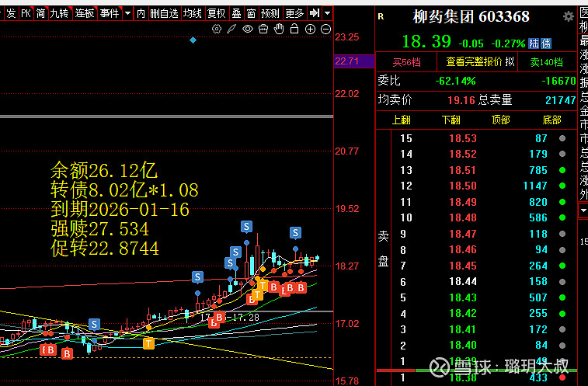This screenshot has height=386, width=588.
Task: Select sell level 6 price 18.44
Action: [463, 282]
